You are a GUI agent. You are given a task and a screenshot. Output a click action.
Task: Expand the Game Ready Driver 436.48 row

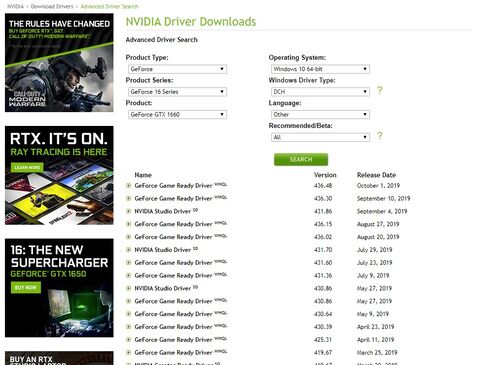[128, 186]
